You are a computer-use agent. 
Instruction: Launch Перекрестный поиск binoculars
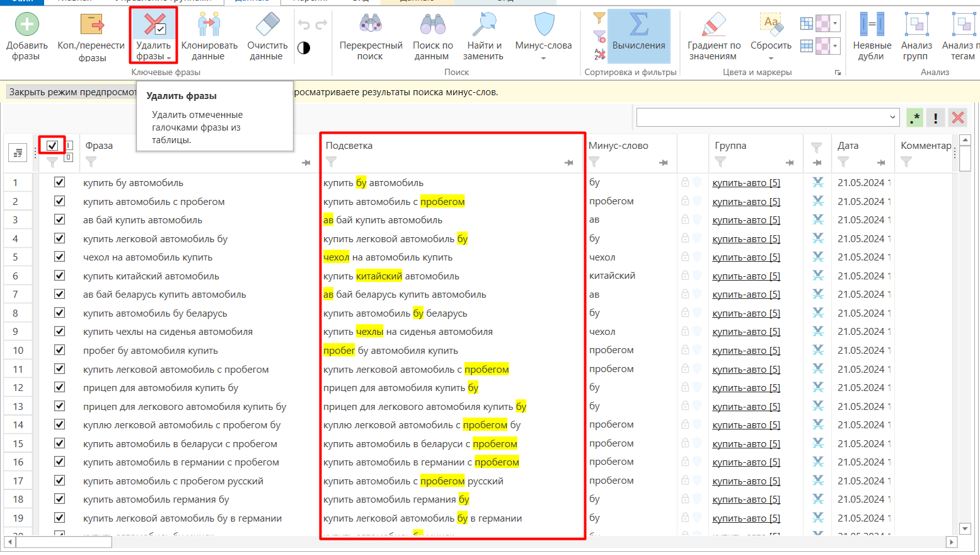coord(371,25)
